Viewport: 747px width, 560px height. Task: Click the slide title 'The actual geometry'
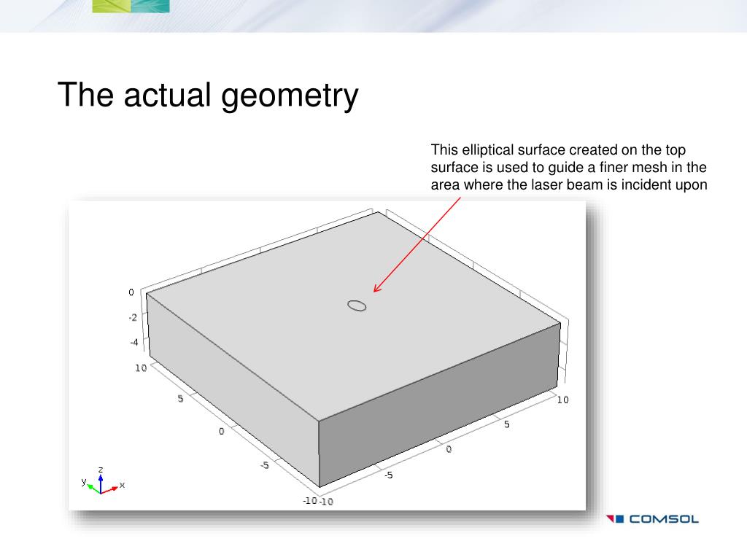[x=208, y=95]
